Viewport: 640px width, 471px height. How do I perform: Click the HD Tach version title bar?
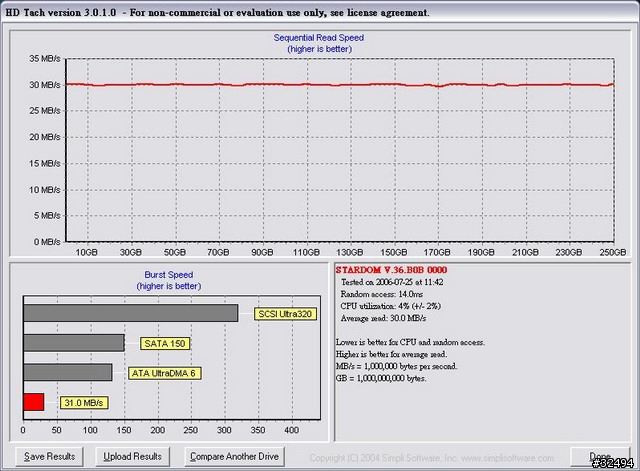pos(320,13)
